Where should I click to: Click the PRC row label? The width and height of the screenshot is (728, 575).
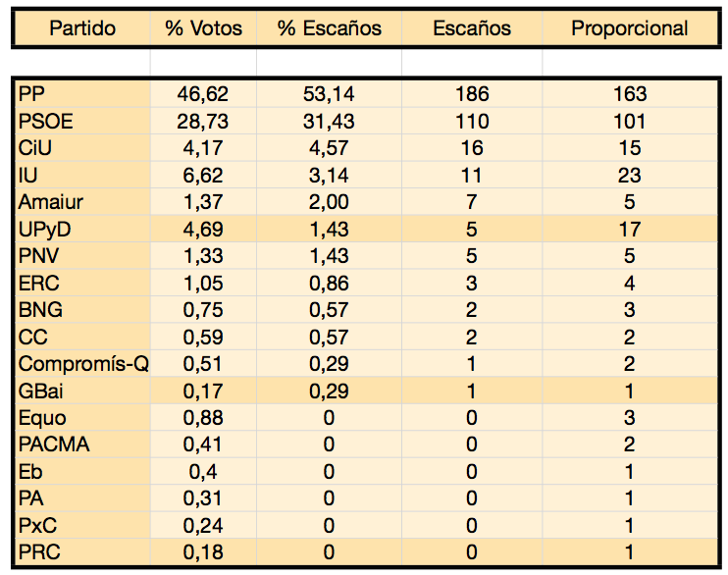point(82,552)
